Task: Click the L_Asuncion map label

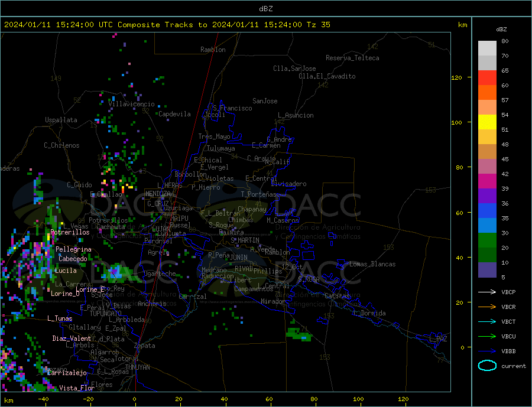Action: click(x=296, y=115)
